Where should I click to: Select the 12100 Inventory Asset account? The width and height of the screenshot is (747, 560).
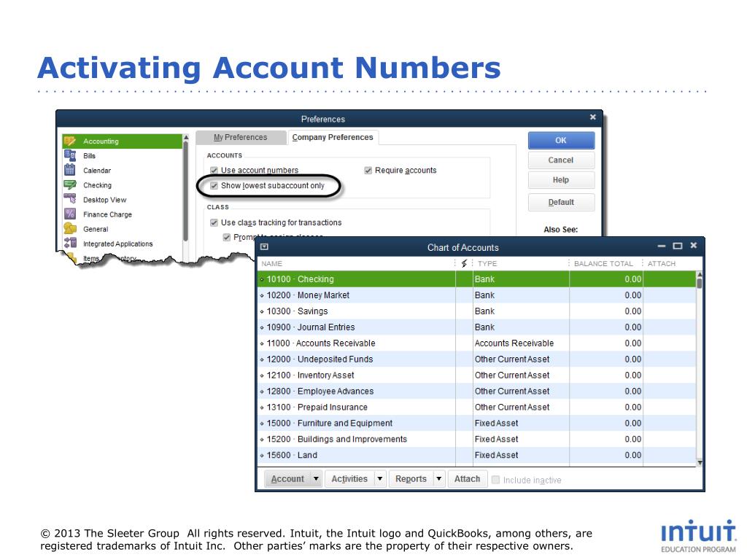tap(476, 376)
